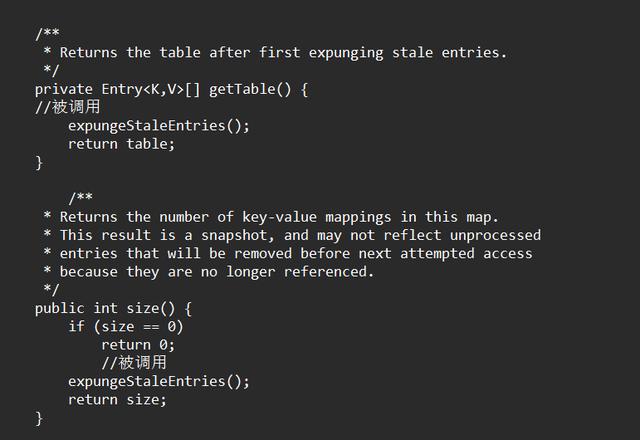Click the final closing brace of size()
Screen dimensions: 640x440
(39, 418)
